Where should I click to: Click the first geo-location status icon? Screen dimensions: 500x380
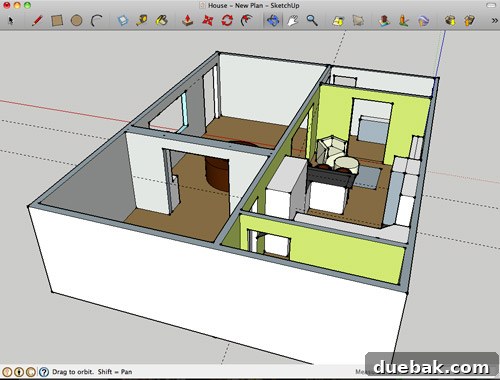pyautogui.click(x=7, y=372)
